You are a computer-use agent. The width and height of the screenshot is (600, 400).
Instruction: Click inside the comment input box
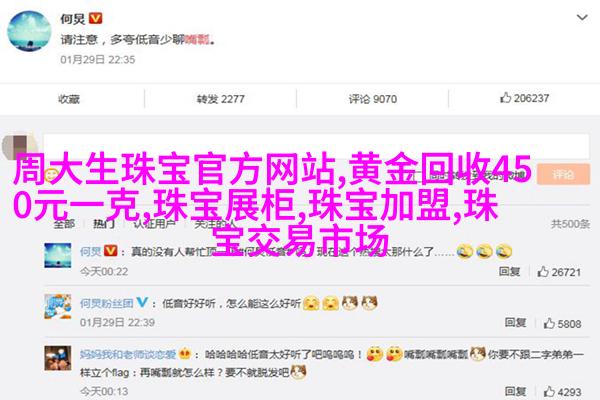click(x=316, y=147)
